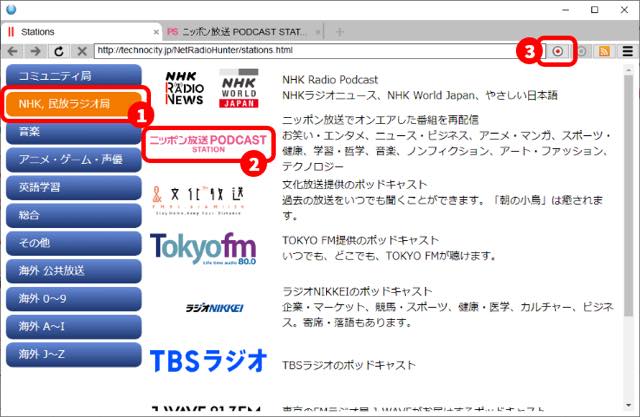Click the scrollbar up arrow
This screenshot has height=417, width=640.
[629, 70]
